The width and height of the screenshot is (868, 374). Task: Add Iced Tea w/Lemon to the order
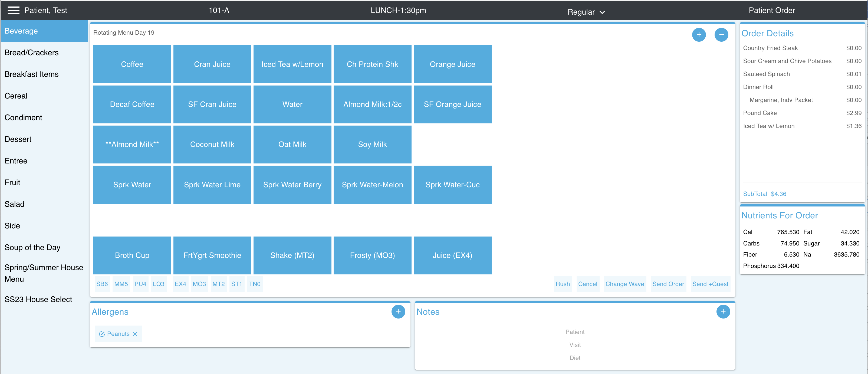pos(292,64)
